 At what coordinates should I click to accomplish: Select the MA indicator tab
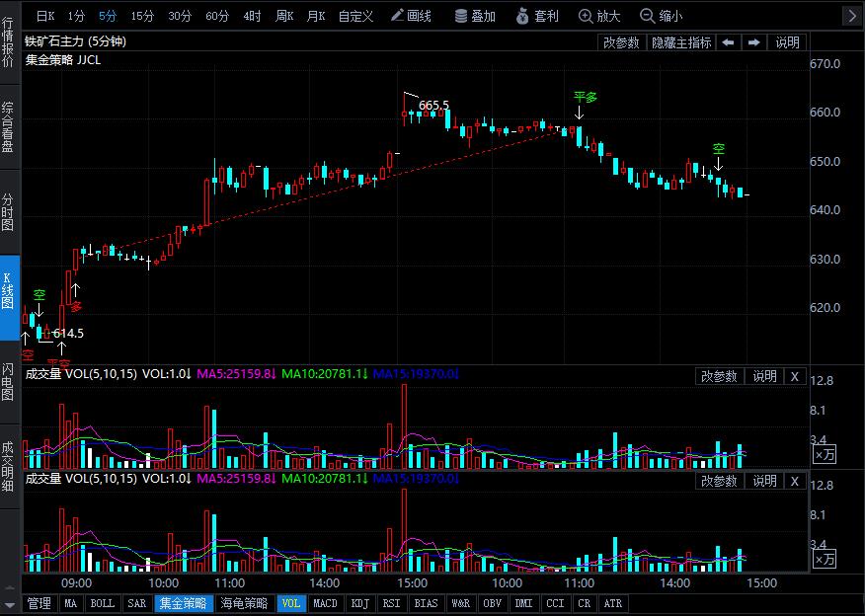pos(71,603)
